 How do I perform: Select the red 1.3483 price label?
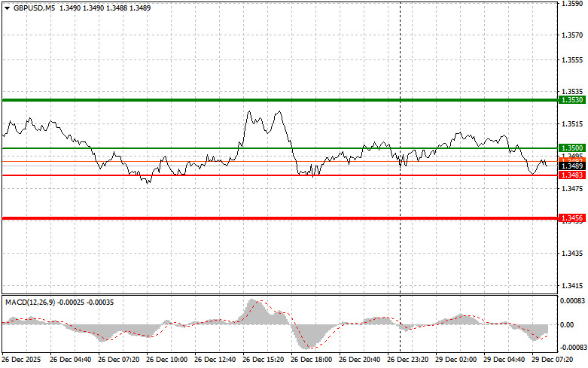pos(572,175)
